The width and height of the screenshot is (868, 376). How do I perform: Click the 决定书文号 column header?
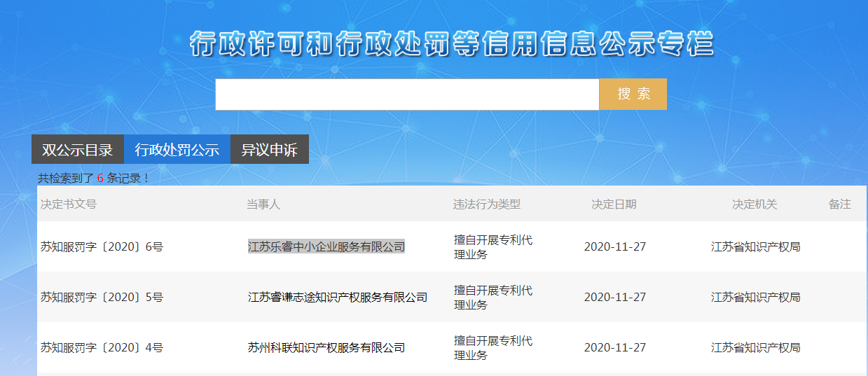(x=69, y=204)
